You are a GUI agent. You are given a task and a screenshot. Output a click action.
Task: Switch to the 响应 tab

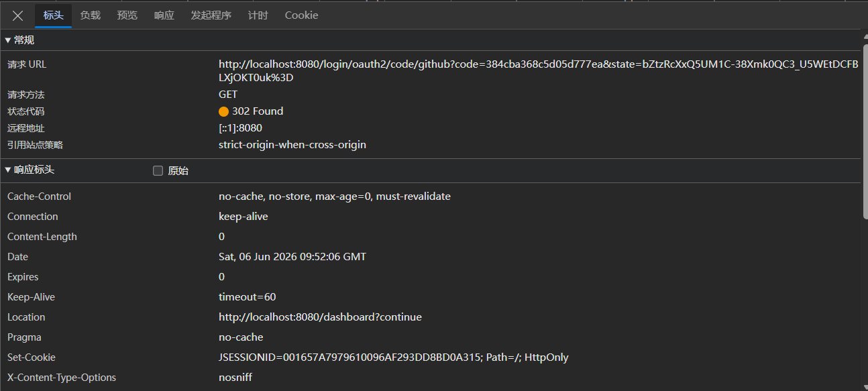pyautogui.click(x=164, y=15)
